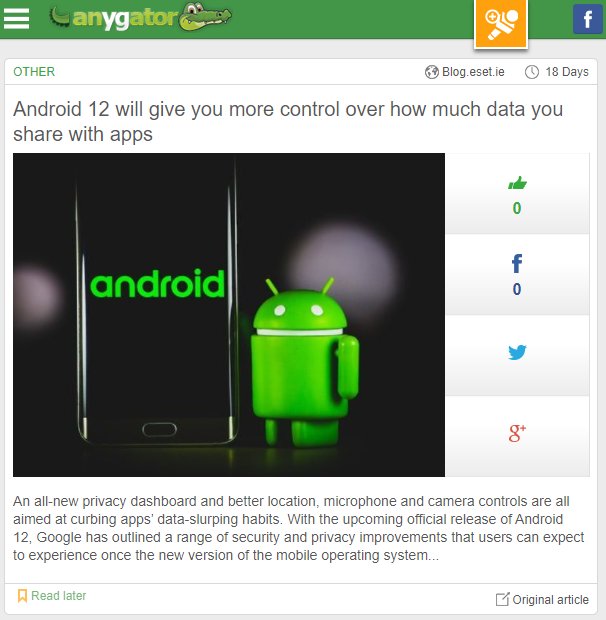Click the anygator crocodile logo
The height and width of the screenshot is (620, 606).
pyautogui.click(x=140, y=17)
